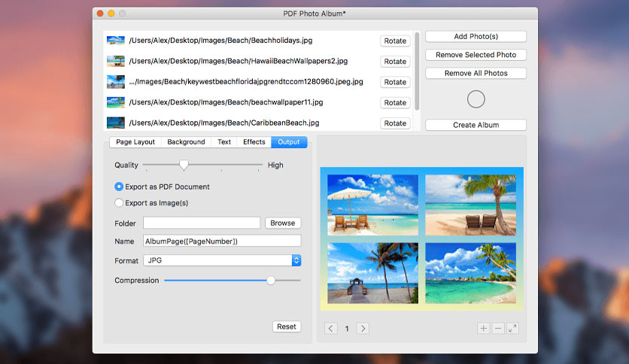Select CaribbeanBeach.jpg path text
The width and height of the screenshot is (629, 364).
tap(224, 123)
